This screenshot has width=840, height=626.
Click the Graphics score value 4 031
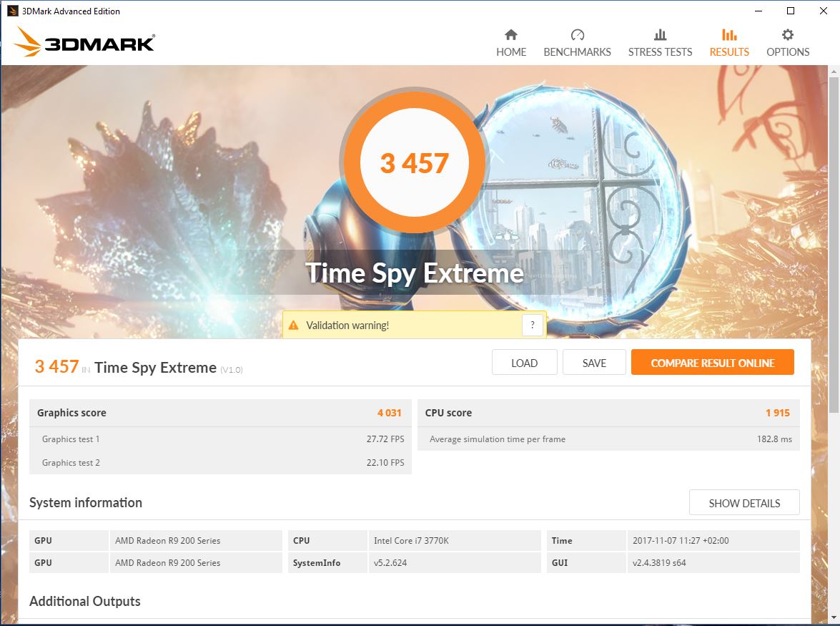click(x=389, y=413)
